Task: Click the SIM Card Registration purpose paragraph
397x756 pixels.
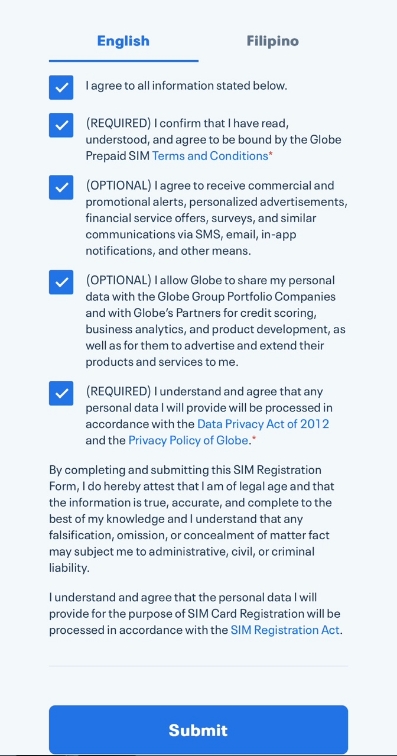Action: tap(196, 614)
